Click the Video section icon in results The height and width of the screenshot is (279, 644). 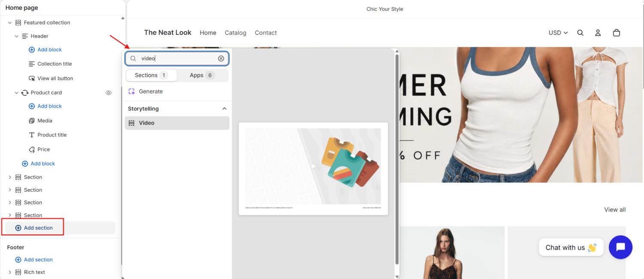point(132,123)
